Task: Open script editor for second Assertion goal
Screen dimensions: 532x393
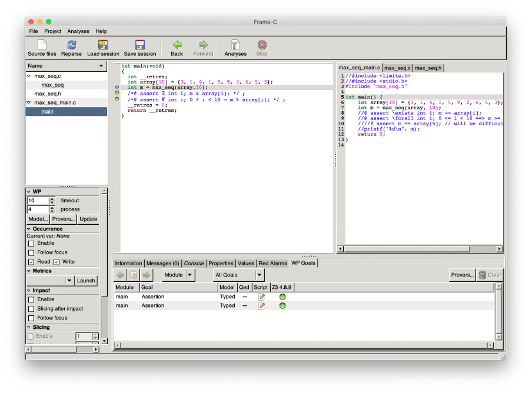Action: pos(261,306)
